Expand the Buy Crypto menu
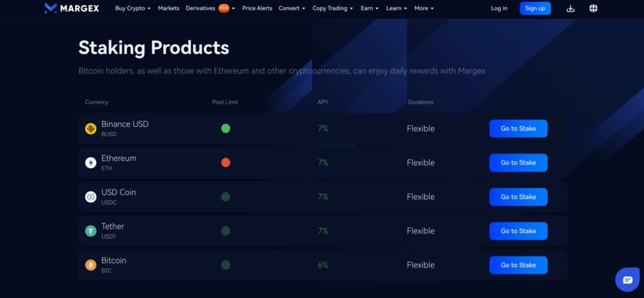644x298 pixels. pyautogui.click(x=133, y=8)
